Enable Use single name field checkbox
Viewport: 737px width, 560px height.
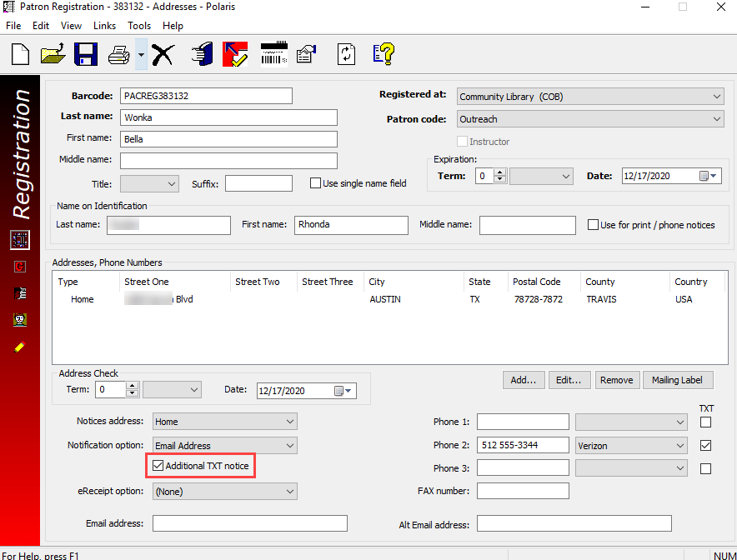316,183
